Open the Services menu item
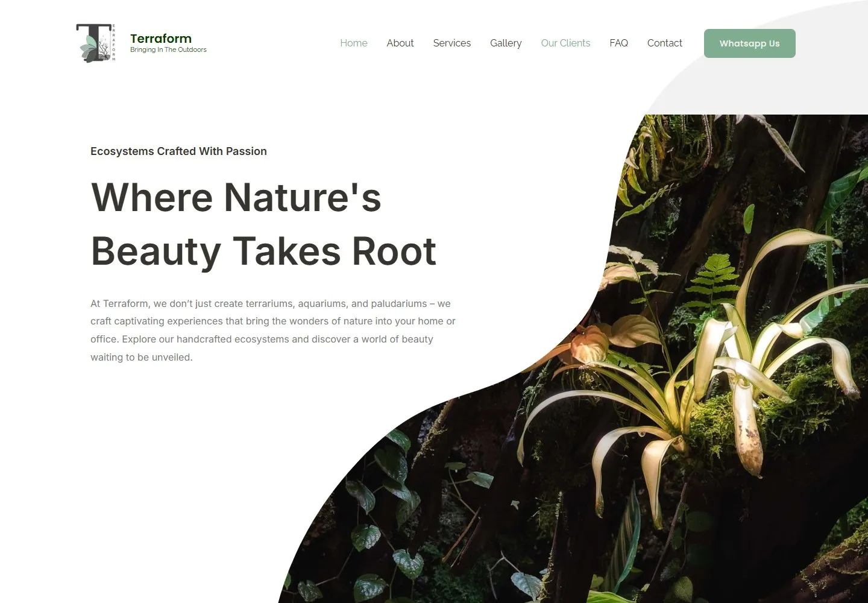Screen dimensions: 868x603 point(452,43)
